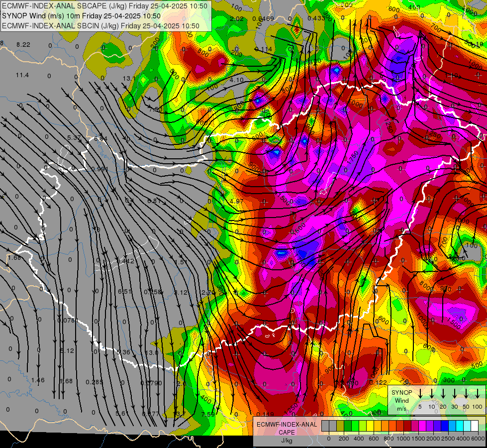Pick the yellow swatch in CAPE legend
The image size is (487, 448).
(x=370, y=426)
